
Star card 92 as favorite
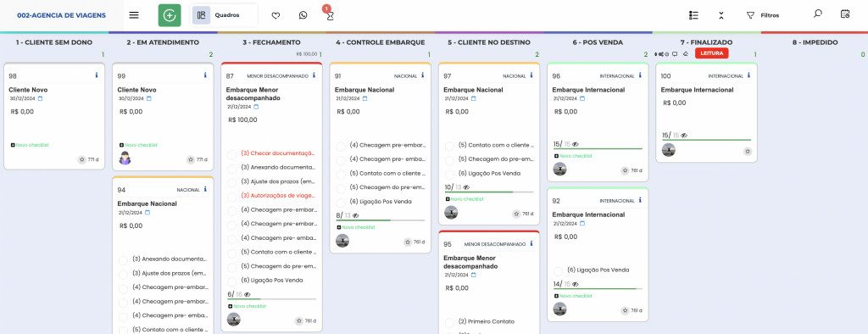[625, 311]
